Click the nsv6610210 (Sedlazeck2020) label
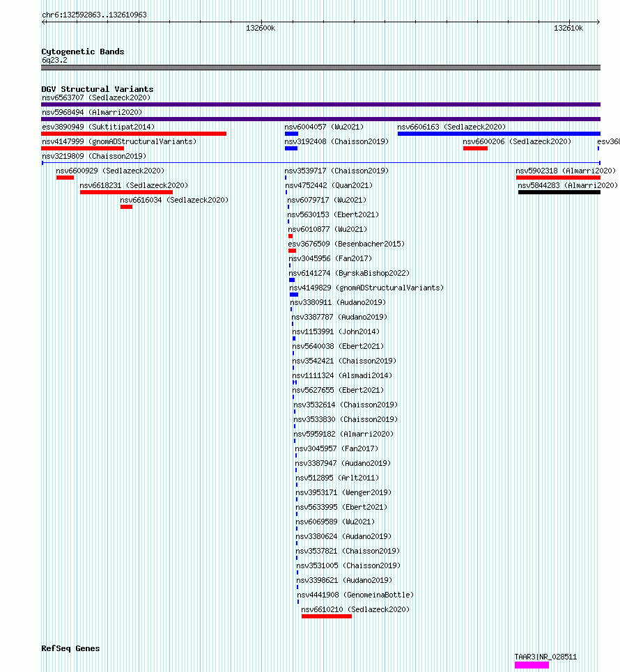Viewport: 620px width, 672px height. (355, 609)
